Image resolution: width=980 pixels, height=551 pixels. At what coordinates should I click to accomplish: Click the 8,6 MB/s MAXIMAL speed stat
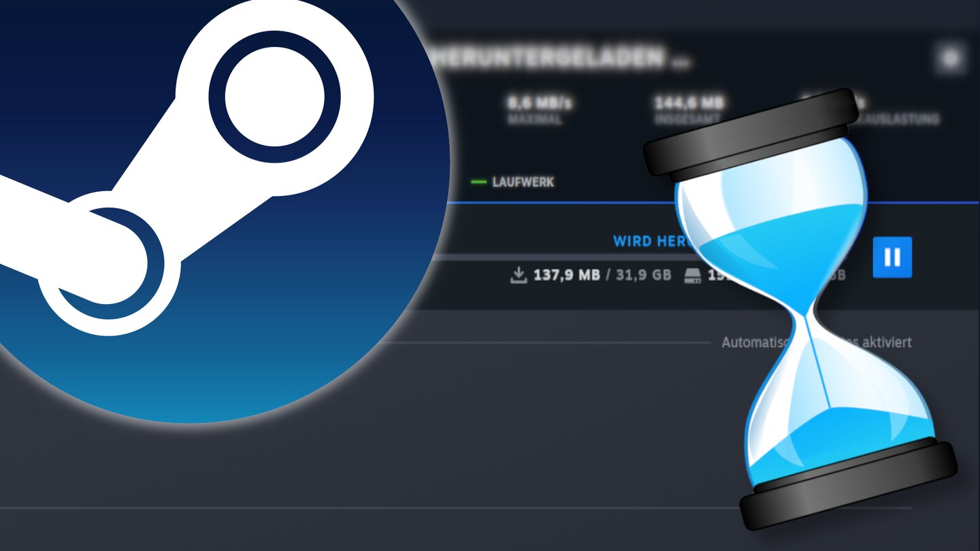click(x=539, y=110)
